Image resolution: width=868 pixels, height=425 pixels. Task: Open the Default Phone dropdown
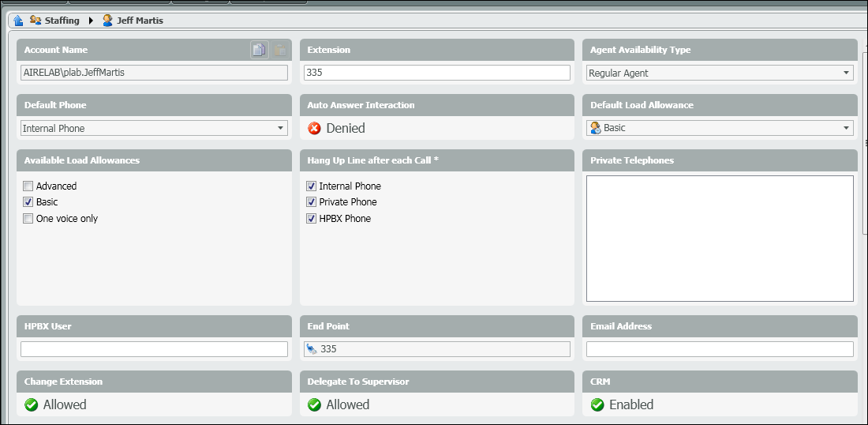point(280,128)
